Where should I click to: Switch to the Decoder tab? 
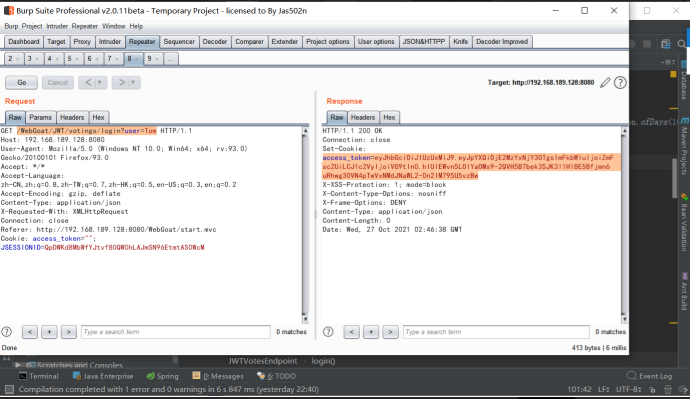(x=215, y=42)
